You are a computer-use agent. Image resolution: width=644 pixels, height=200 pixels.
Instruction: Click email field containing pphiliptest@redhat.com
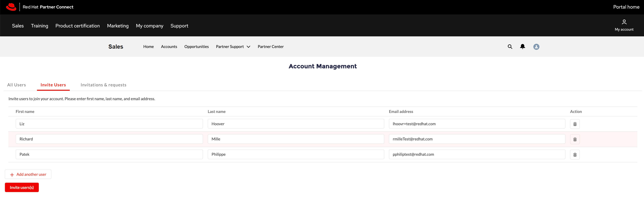pos(477,154)
